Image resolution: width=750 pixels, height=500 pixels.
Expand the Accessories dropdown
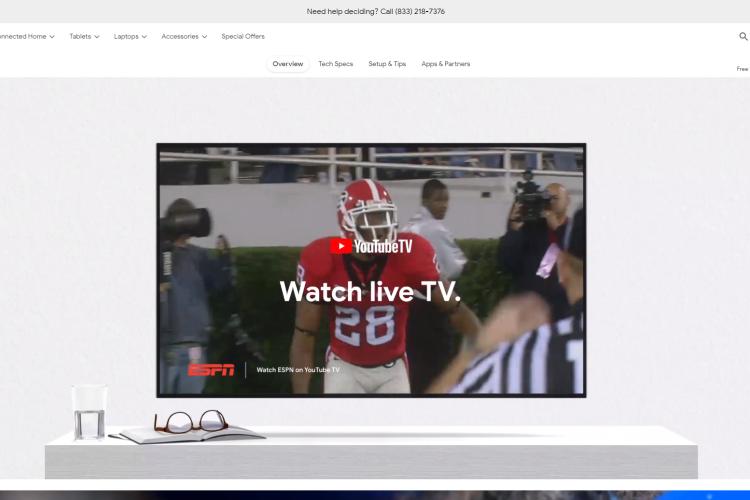coord(184,36)
